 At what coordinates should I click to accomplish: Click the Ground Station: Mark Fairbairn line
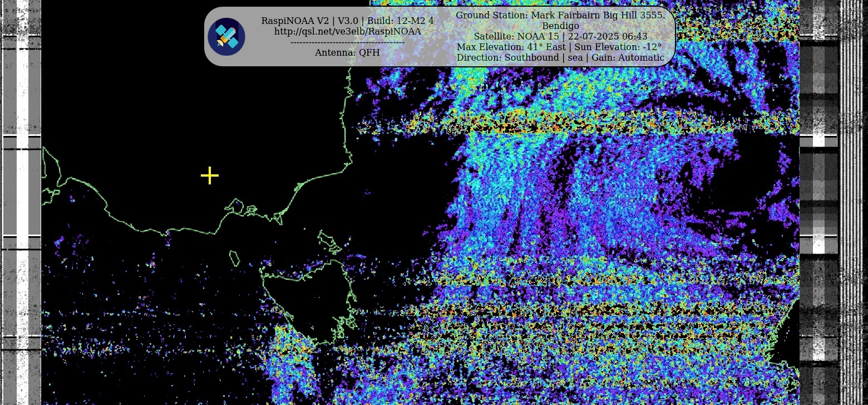[x=560, y=15]
